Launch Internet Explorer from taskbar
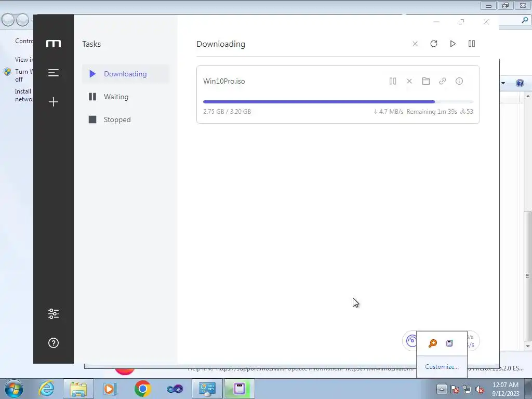This screenshot has height=399, width=532. click(x=46, y=389)
